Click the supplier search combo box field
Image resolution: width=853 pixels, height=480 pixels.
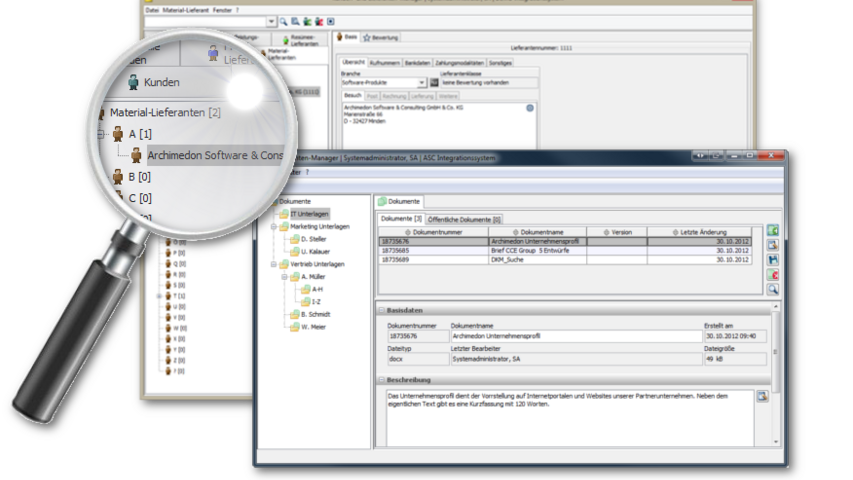coord(205,22)
